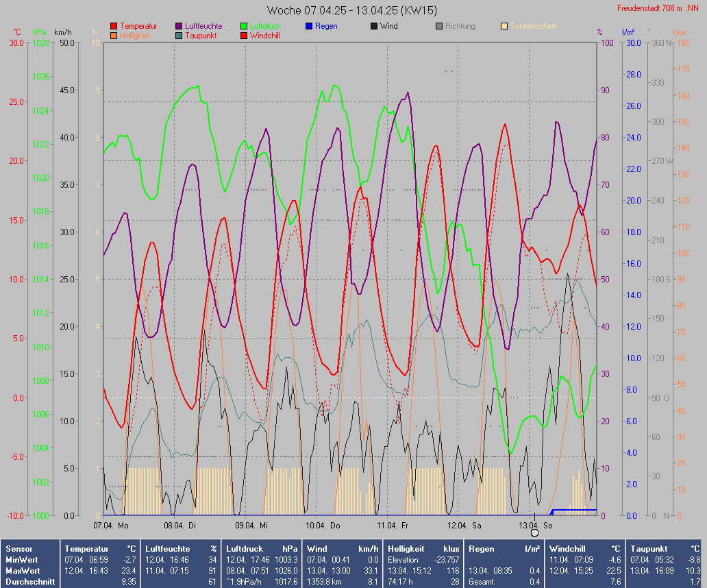This screenshot has width=707, height=588.
Task: Click the Luftdruck column header in table
Action: (245, 549)
